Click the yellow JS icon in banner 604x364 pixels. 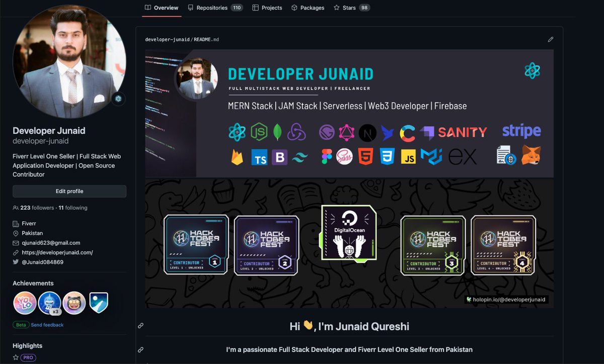pos(408,157)
